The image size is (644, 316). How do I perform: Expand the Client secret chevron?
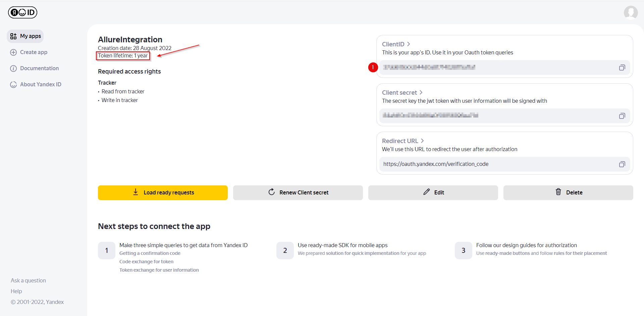421,92
